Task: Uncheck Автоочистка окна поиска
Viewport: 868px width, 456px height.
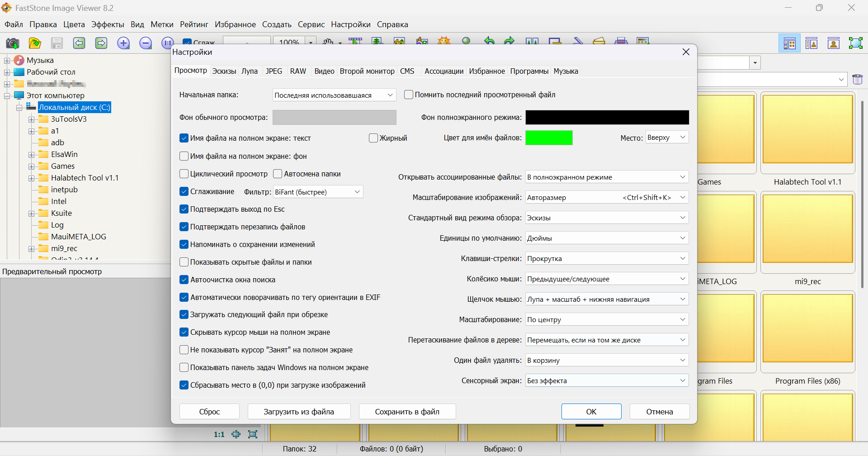Action: [x=184, y=280]
